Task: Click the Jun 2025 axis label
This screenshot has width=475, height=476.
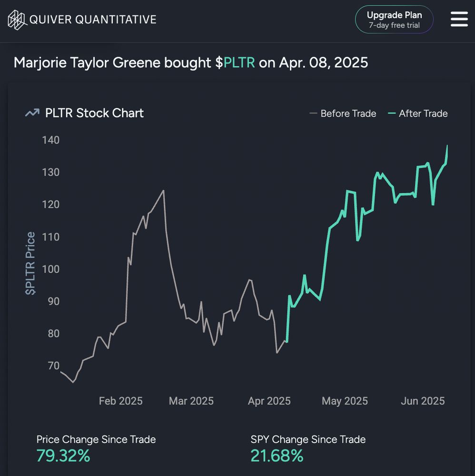Action: click(423, 401)
